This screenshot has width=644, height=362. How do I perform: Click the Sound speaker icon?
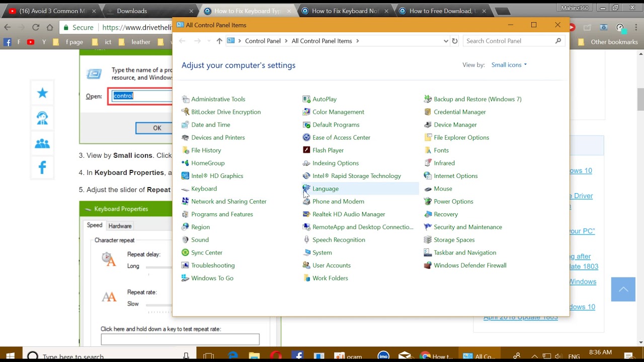click(185, 240)
